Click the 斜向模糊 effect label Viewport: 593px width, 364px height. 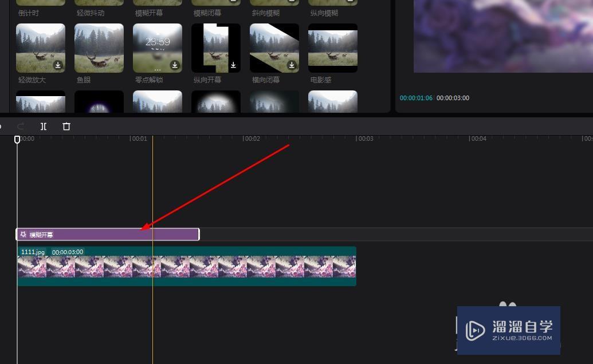pyautogui.click(x=266, y=13)
